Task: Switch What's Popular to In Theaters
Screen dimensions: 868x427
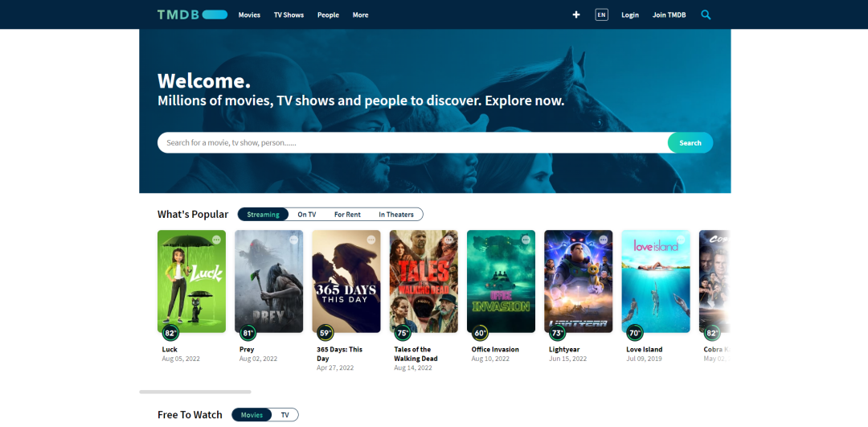Action: click(x=396, y=215)
